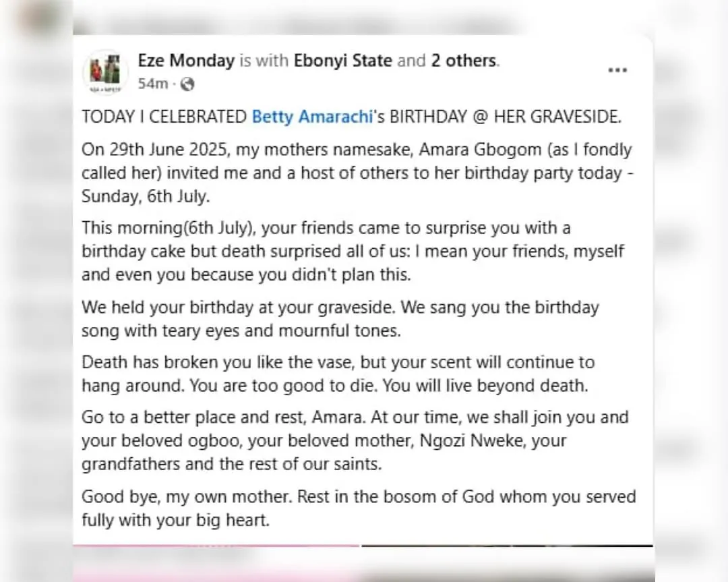The image size is (728, 582).
Task: Click the Eze Monday author name
Action: [x=186, y=61]
